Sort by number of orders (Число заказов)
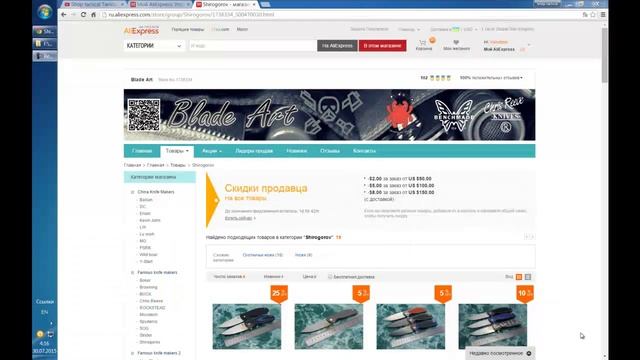Image resolution: width=640 pixels, height=360 pixels. pyautogui.click(x=229, y=277)
